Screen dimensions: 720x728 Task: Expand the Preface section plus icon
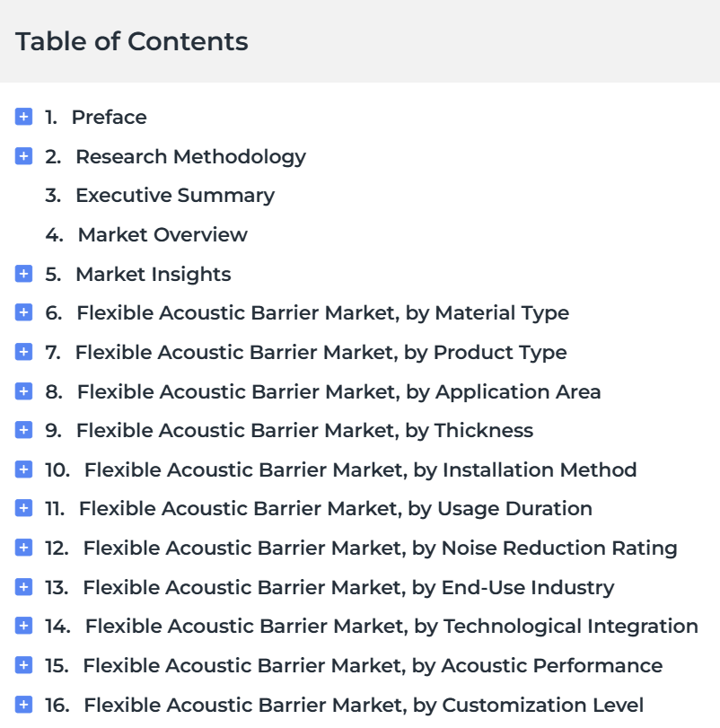[x=23, y=117]
